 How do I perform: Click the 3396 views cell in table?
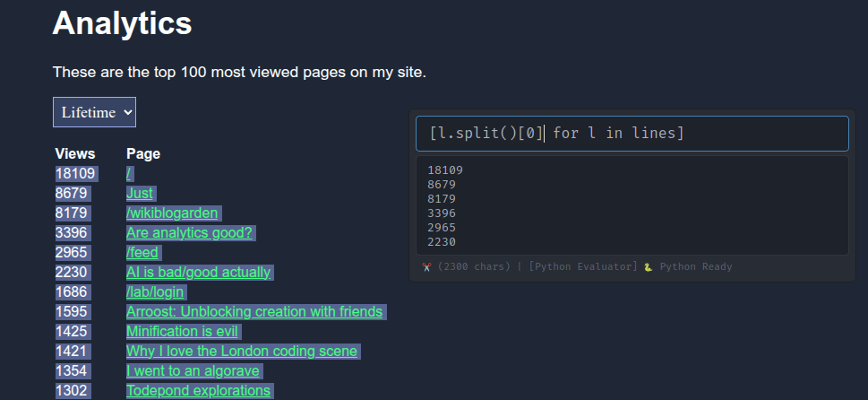(72, 232)
